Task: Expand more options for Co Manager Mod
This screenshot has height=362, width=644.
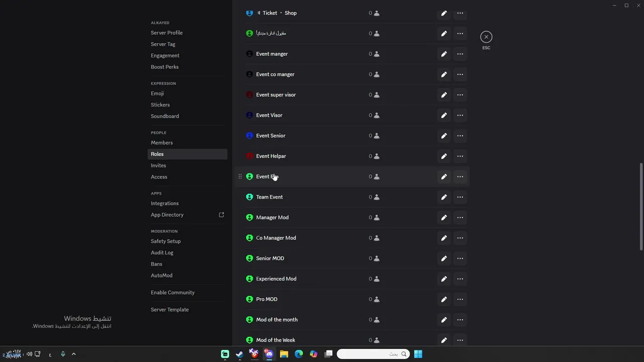Action: (x=460, y=238)
